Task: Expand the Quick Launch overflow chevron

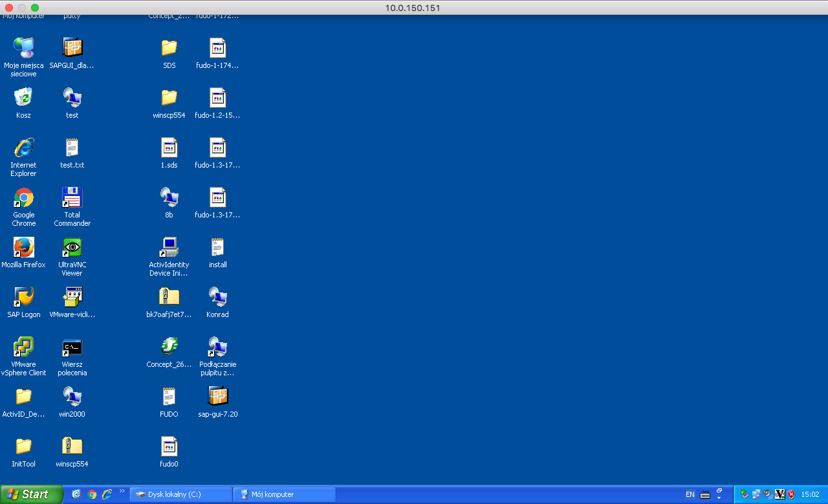Action: coord(122,491)
